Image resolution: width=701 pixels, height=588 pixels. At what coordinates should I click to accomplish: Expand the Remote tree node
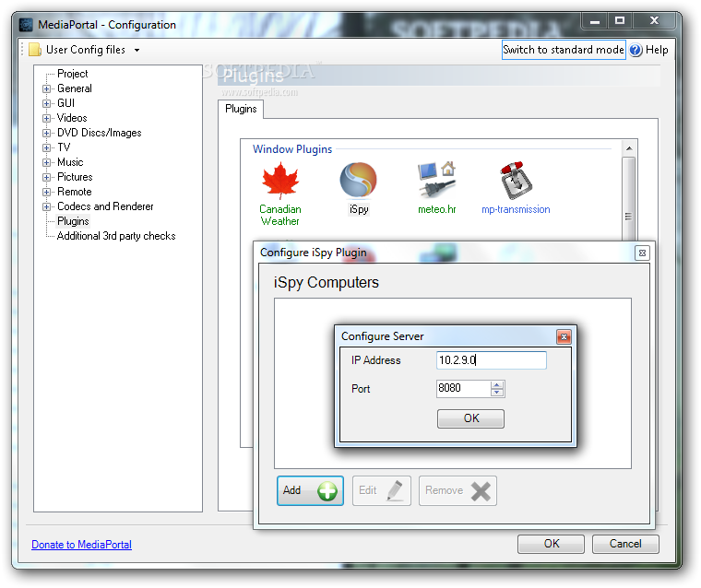[x=46, y=192]
